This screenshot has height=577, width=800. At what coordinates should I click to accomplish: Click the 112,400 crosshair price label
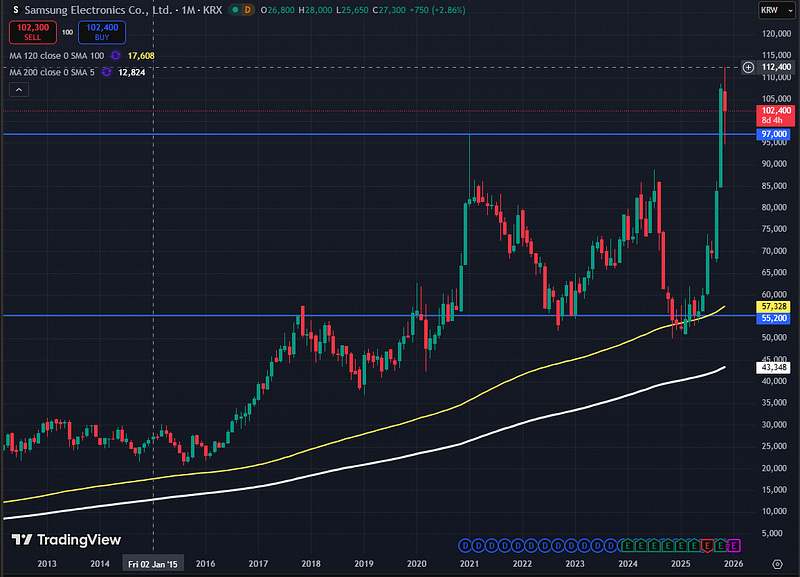coord(776,67)
